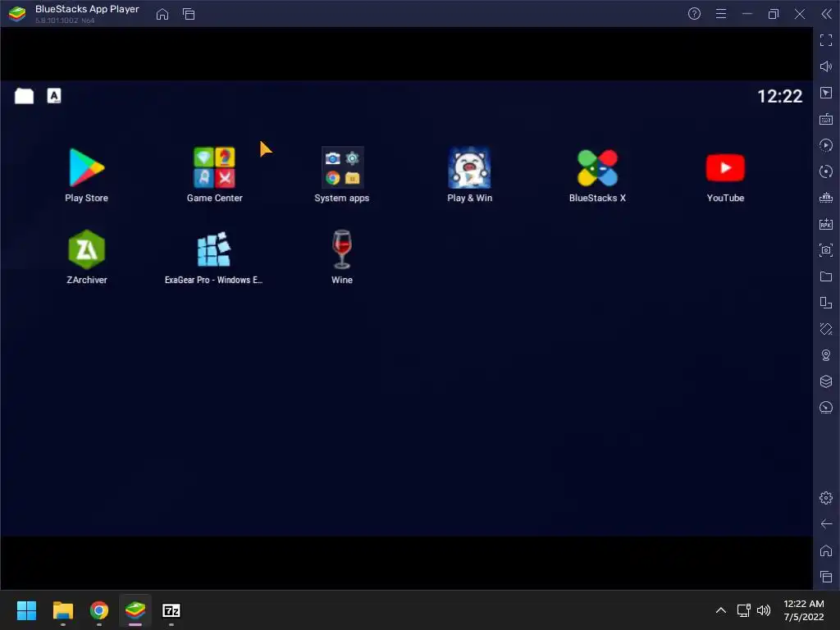The height and width of the screenshot is (630, 840).
Task: Click the 12:22 Android clock
Action: 779,97
